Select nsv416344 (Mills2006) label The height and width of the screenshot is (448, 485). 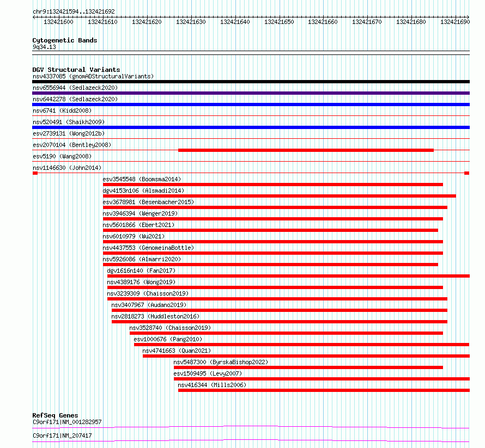click(x=212, y=385)
